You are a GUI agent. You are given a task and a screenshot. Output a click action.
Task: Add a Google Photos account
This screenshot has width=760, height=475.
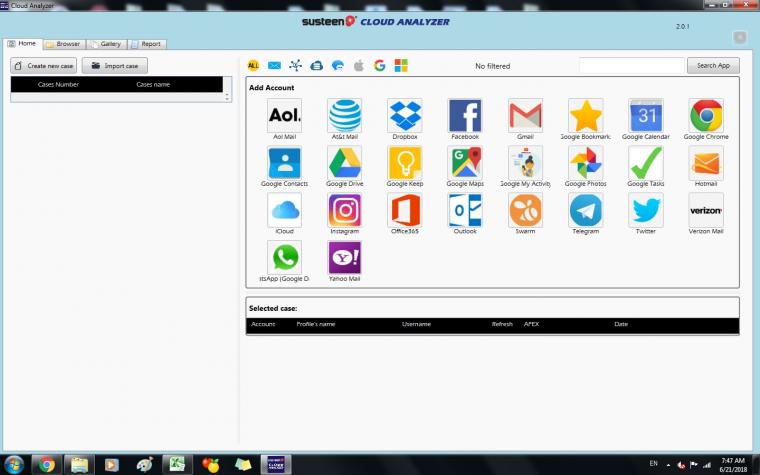pos(586,163)
